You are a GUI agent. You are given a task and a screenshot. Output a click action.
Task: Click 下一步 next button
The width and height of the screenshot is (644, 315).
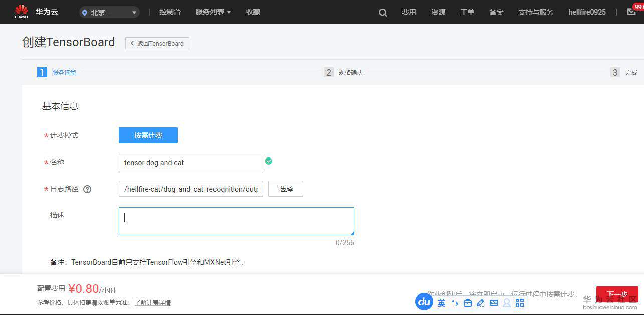click(x=617, y=294)
